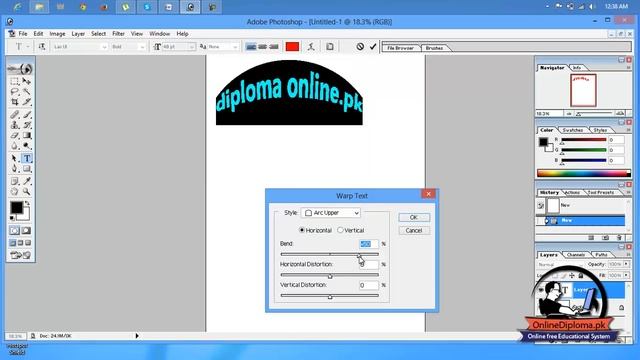Viewport: 640px width, 360px height.
Task: Open the File Browser palette-well tab
Action: coord(400,48)
